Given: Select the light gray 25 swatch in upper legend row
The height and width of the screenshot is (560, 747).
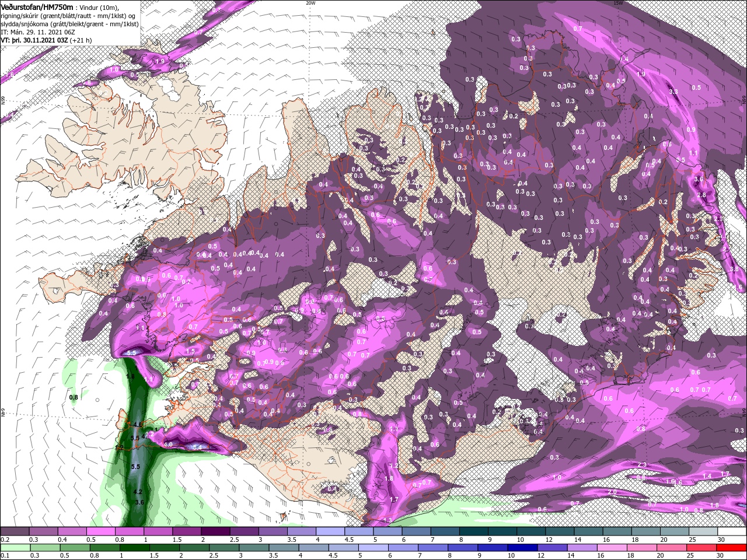Looking at the screenshot, I should (x=704, y=531).
